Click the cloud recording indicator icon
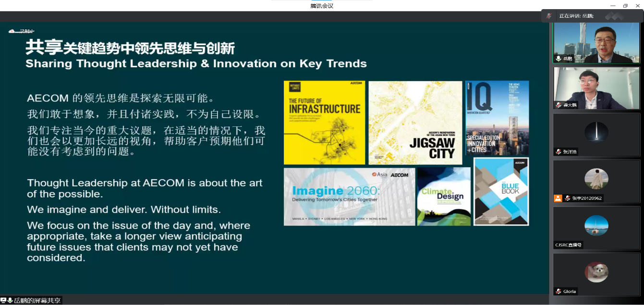Image resolution: width=644 pixels, height=305 pixels. tap(12, 31)
